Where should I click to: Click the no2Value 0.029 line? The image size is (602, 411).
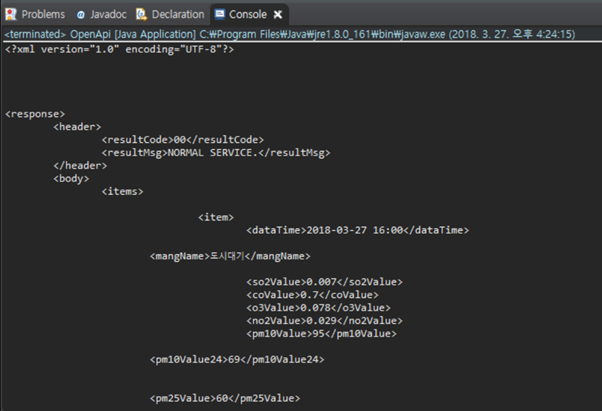[x=324, y=321]
